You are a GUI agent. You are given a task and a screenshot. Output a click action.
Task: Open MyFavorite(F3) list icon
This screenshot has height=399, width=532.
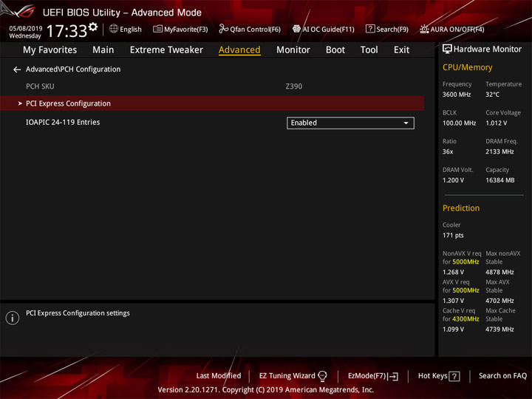pos(157,29)
